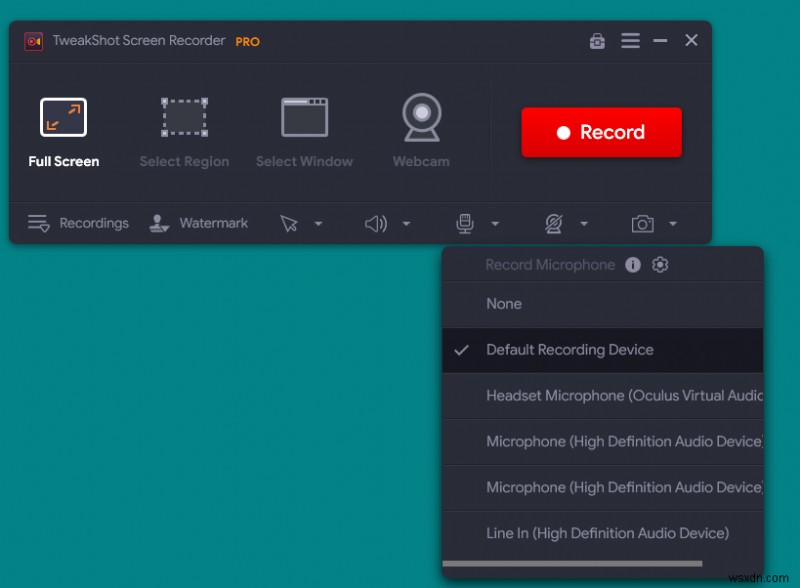Click the info icon beside Record Microphone
The image size is (800, 588).
coord(634,265)
